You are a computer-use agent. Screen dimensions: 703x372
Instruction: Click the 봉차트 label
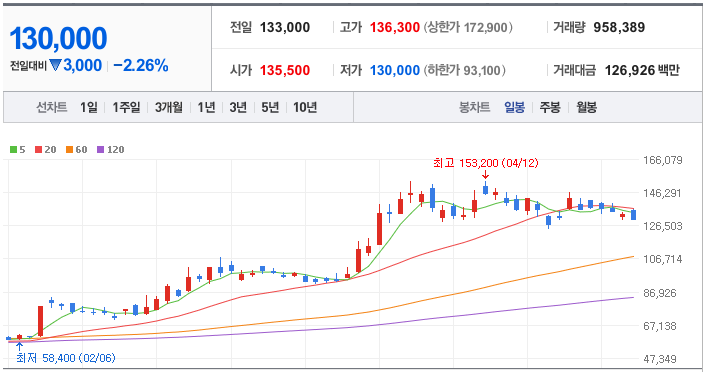coord(474,108)
